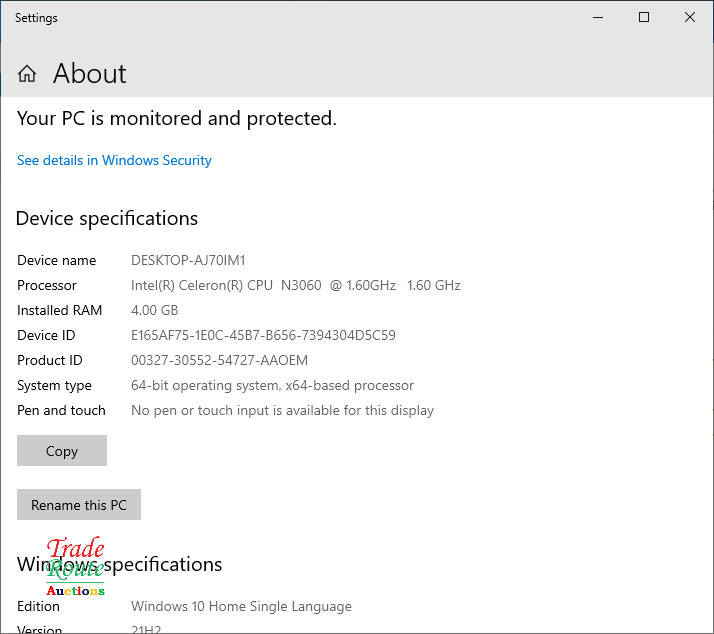Click the 64-bit operating system type text

pos(272,385)
